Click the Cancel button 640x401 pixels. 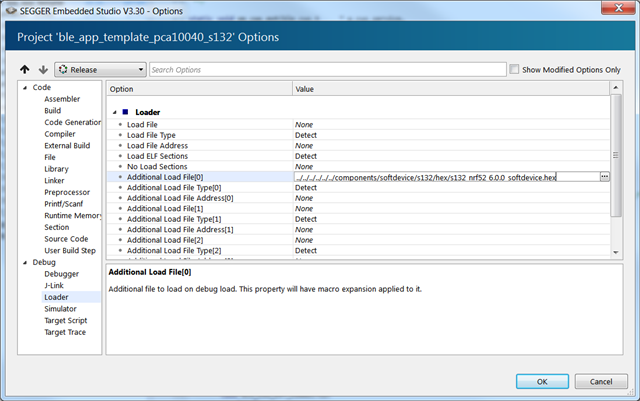tap(601, 381)
